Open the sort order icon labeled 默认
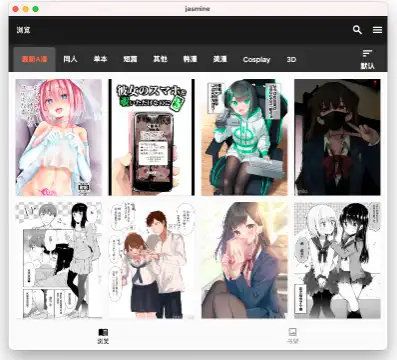The width and height of the screenshot is (397, 360). tap(367, 59)
